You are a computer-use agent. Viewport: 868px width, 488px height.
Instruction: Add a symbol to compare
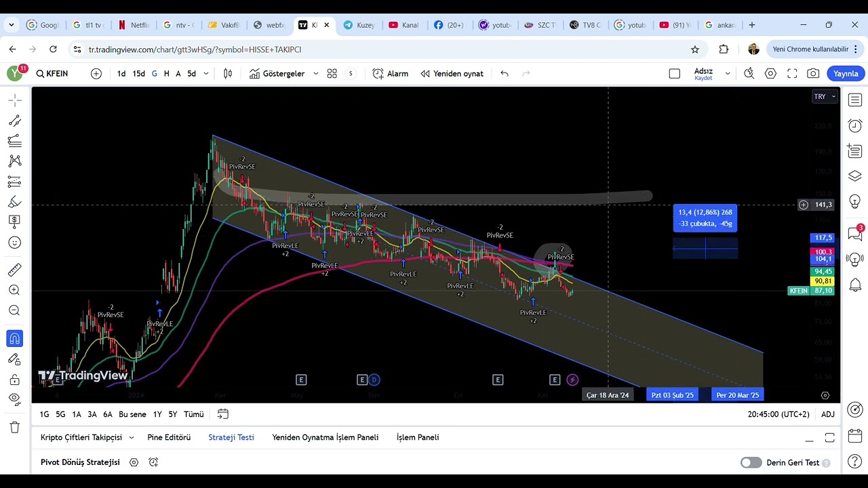point(96,74)
